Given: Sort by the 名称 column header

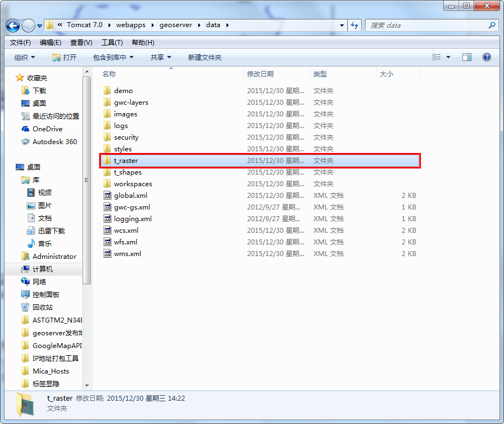Looking at the screenshot, I should [x=109, y=74].
